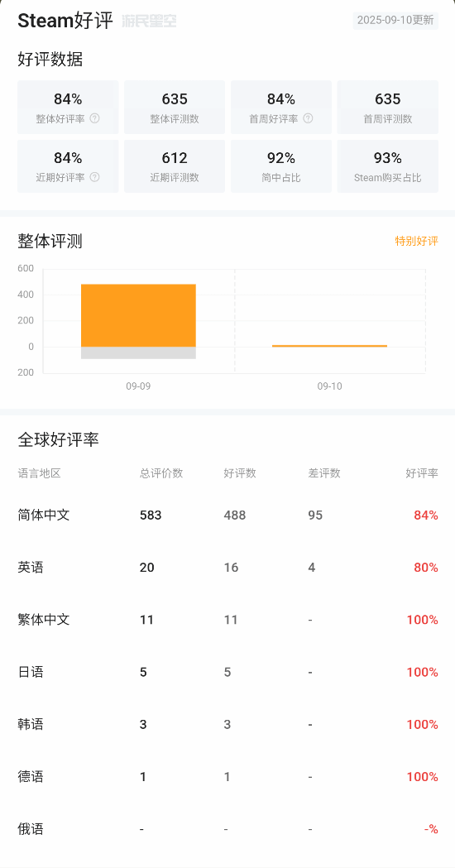Click the 09-09 date axis label
The height and width of the screenshot is (868, 455).
138,386
